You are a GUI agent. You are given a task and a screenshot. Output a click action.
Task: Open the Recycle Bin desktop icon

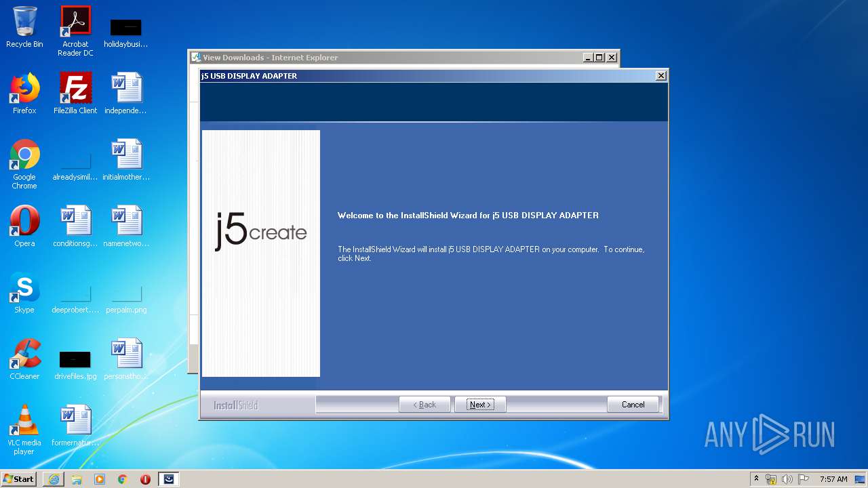pos(24,27)
